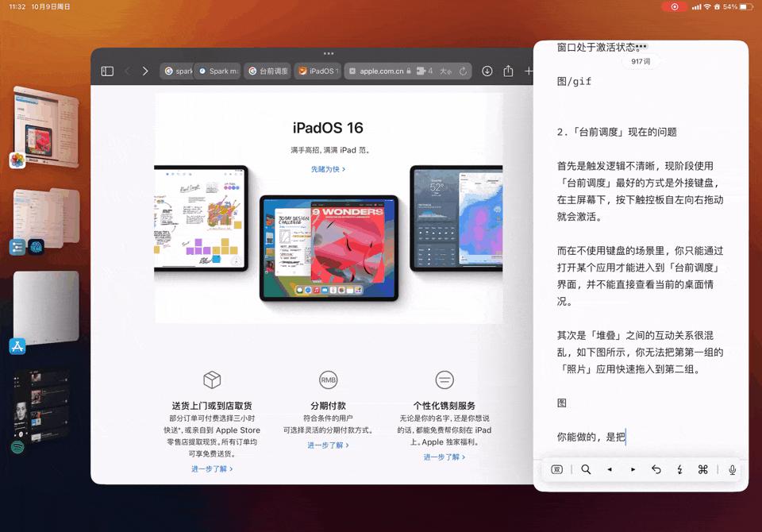Tap the '分期付款' title
This screenshot has width=762, height=532.
coord(328,406)
